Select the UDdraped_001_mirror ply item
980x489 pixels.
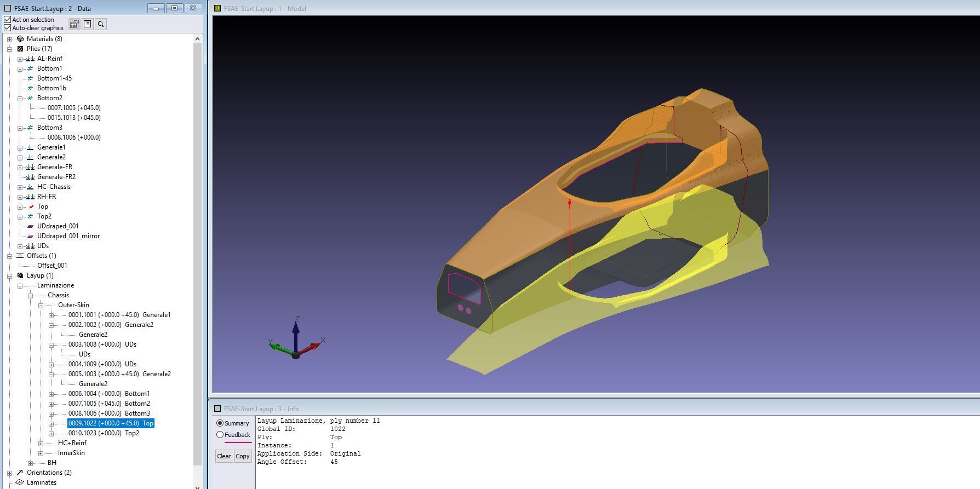click(68, 236)
